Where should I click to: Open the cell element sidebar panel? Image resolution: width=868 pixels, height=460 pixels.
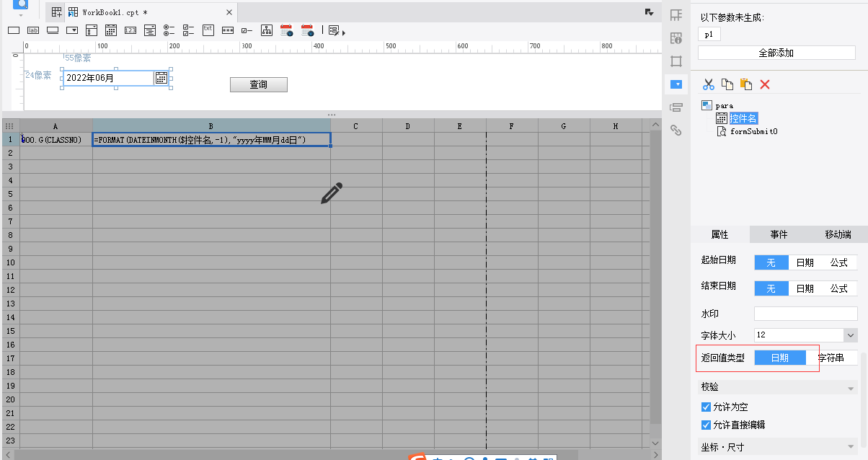pos(676,15)
